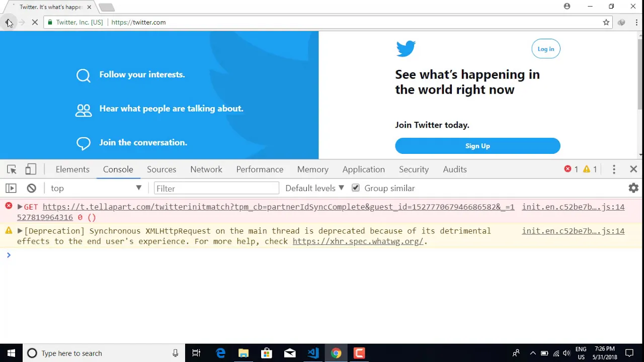Open the xhr.spec.whatwg.org link
The width and height of the screenshot is (644, 362).
(x=358, y=241)
